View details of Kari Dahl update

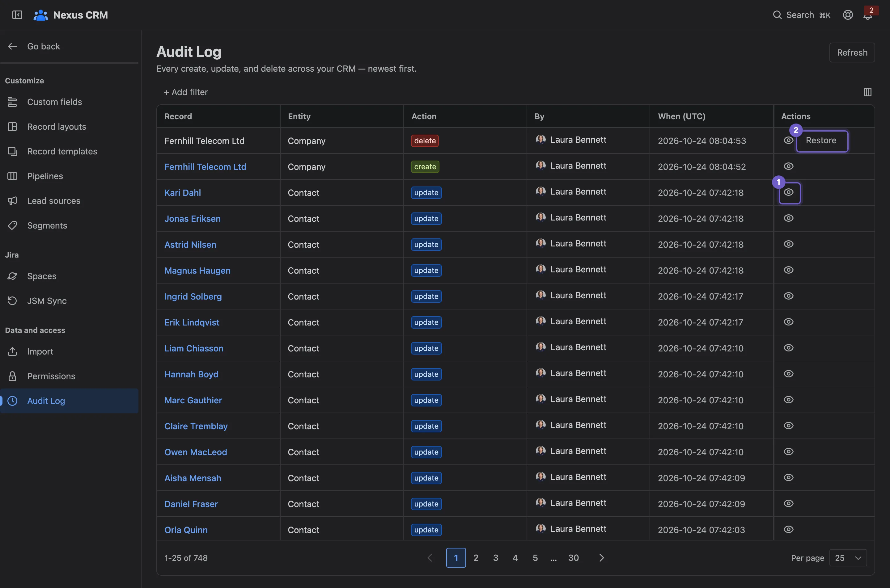click(788, 192)
